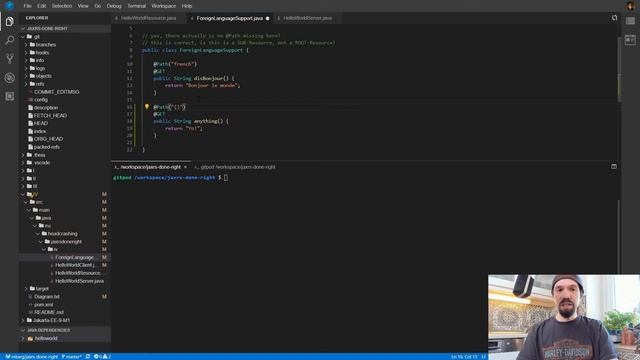
Task: Expand the Jakarta-EE-9-M1 folder
Action: [x=23, y=320]
